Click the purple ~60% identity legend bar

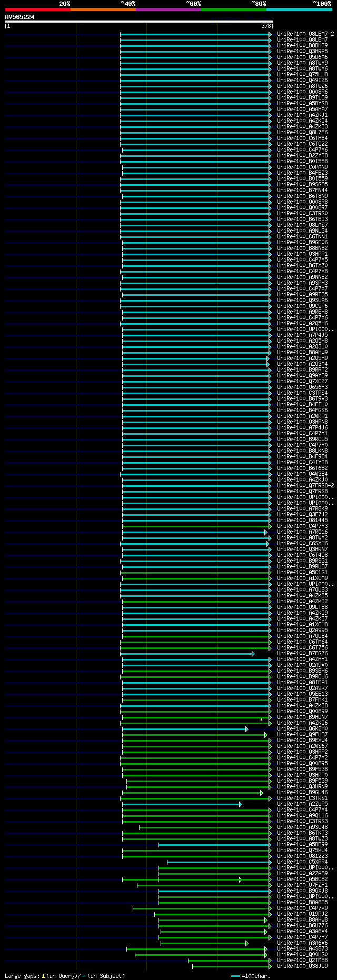168,9
